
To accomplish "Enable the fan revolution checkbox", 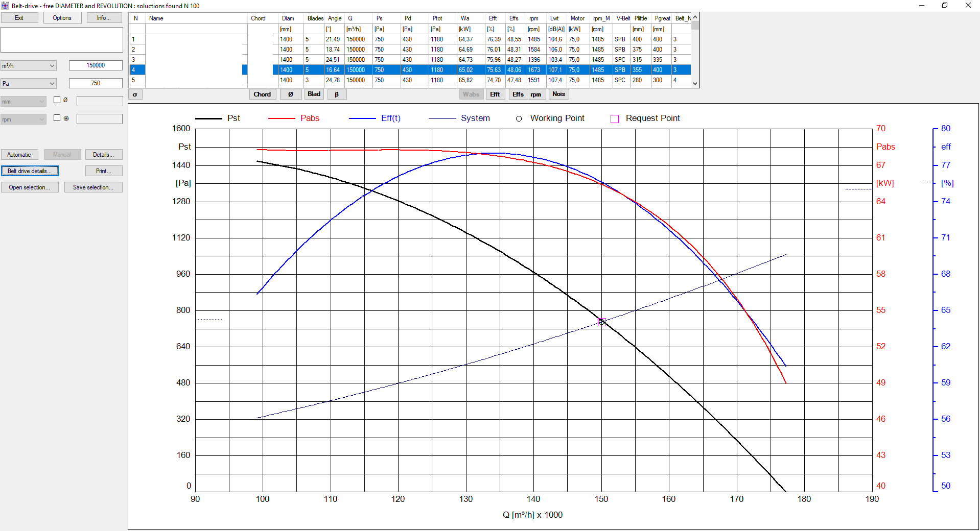I will 57,118.
